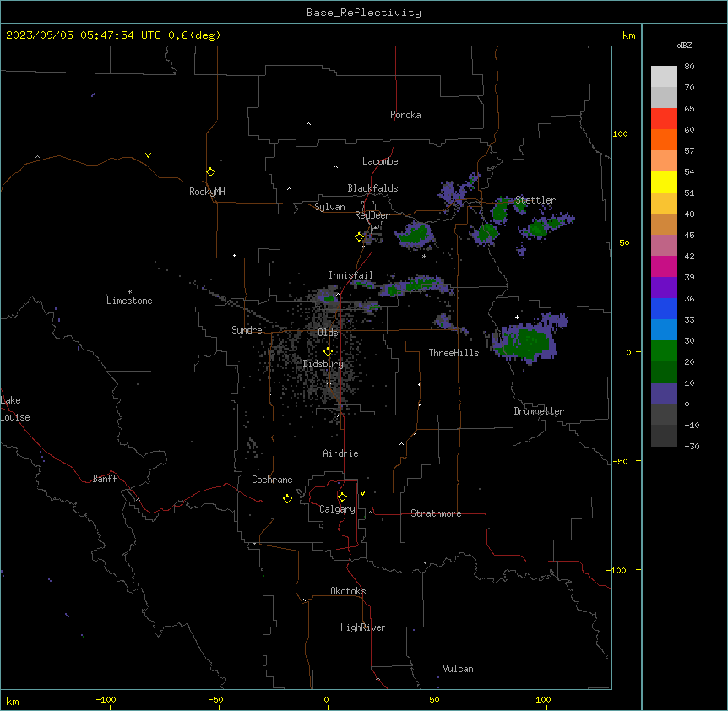Click the RockyMH label
Viewport: 728px width, 711px height.
[207, 192]
